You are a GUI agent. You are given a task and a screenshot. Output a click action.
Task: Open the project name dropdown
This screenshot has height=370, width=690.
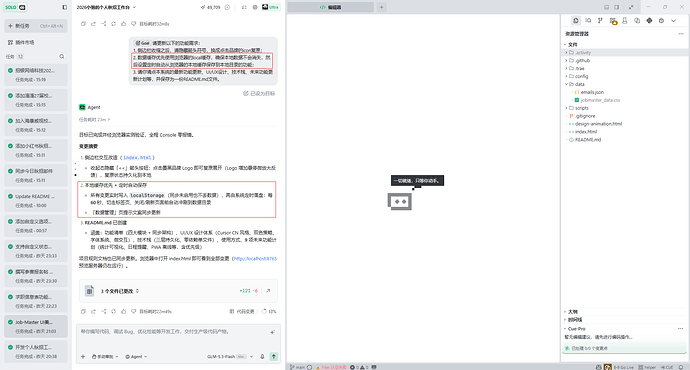pyautogui.click(x=106, y=7)
